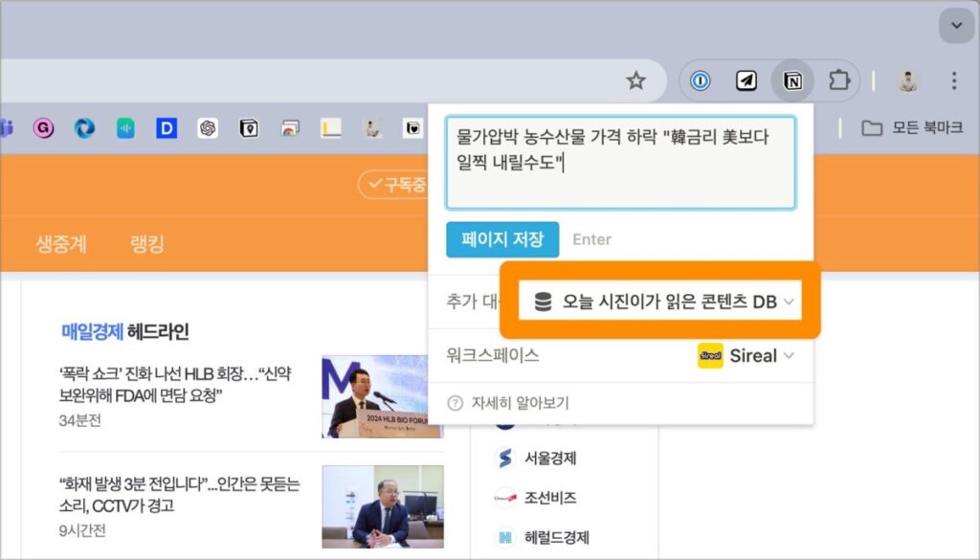Expand the 오늘 시진이가 읽은 콘텐츠 DB dropdown
This screenshot has width=980, height=560.
click(x=660, y=302)
